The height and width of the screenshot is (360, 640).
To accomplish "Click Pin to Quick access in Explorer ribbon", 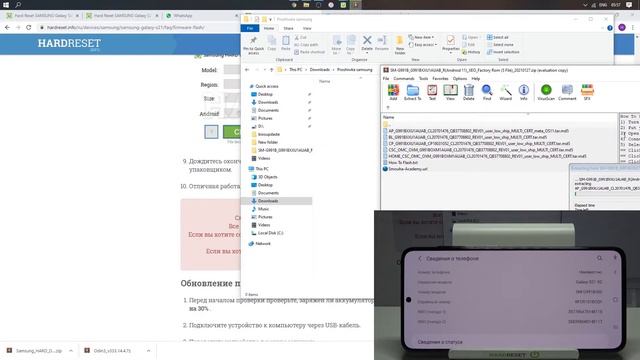I will [253, 45].
